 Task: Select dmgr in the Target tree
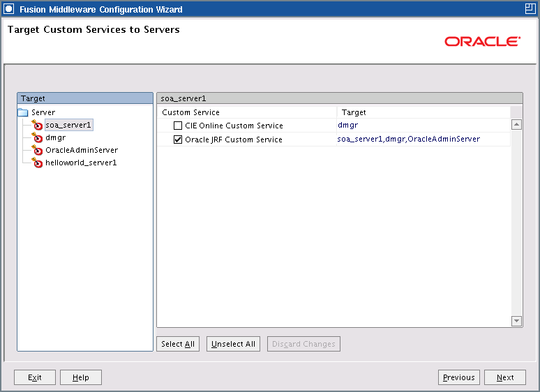tap(55, 137)
